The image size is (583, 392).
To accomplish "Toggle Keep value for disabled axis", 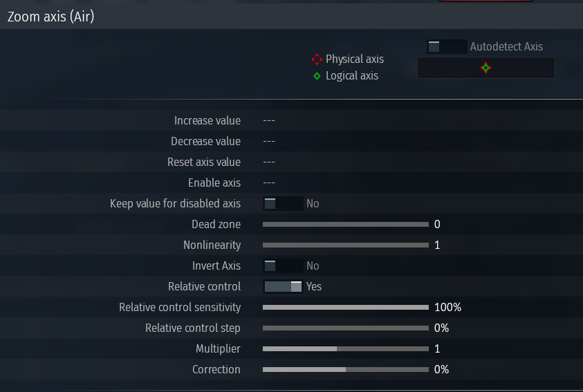I will pyautogui.click(x=283, y=204).
